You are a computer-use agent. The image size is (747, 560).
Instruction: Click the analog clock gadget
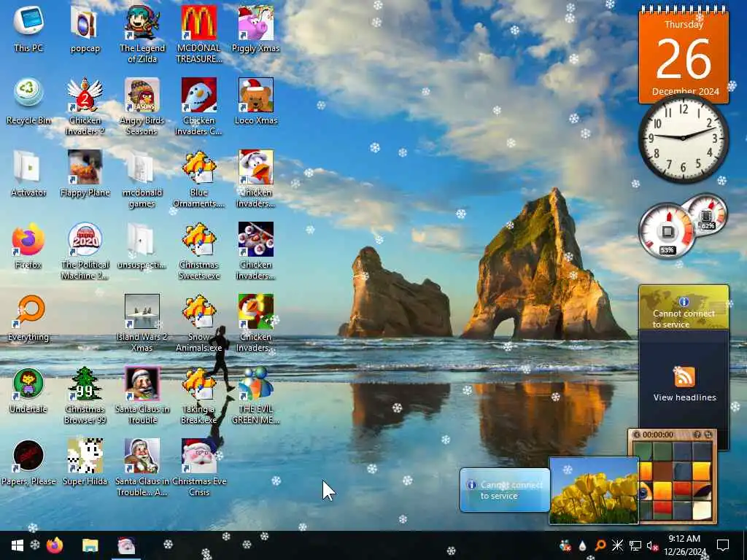click(x=683, y=138)
